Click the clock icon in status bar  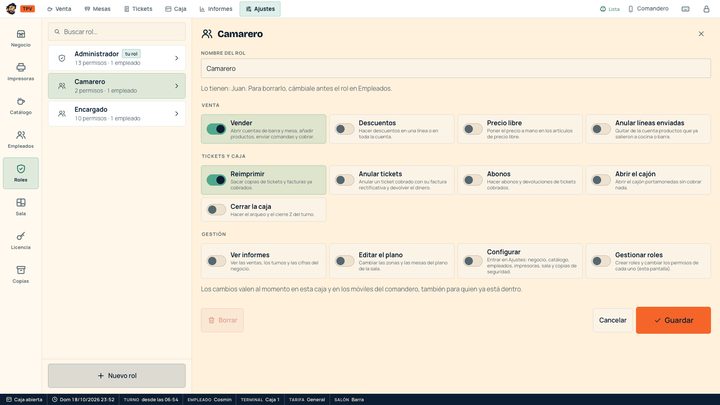point(54,399)
